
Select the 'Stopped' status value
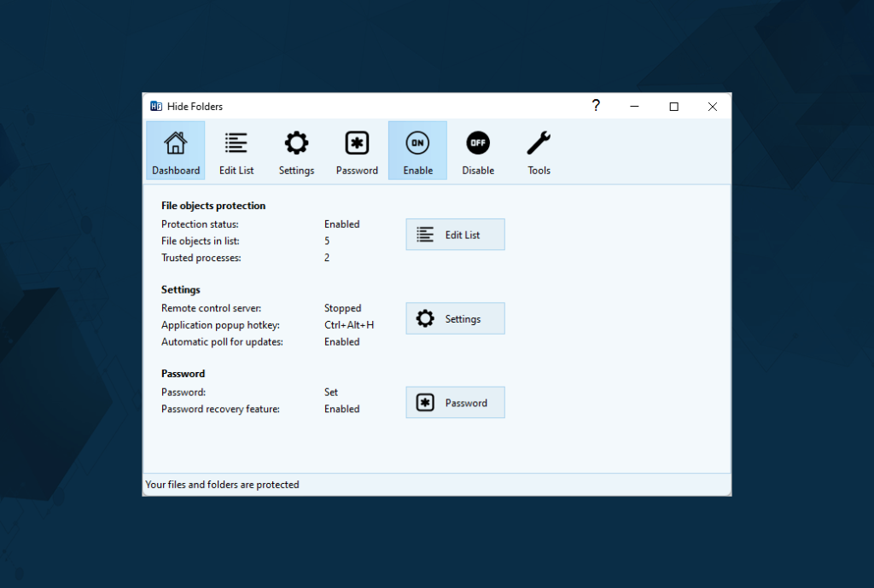coord(343,308)
